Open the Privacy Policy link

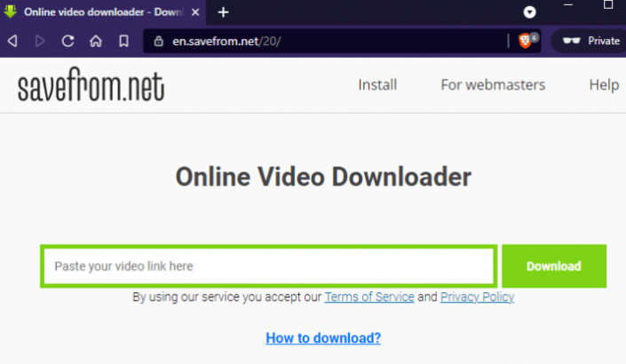coord(477,297)
